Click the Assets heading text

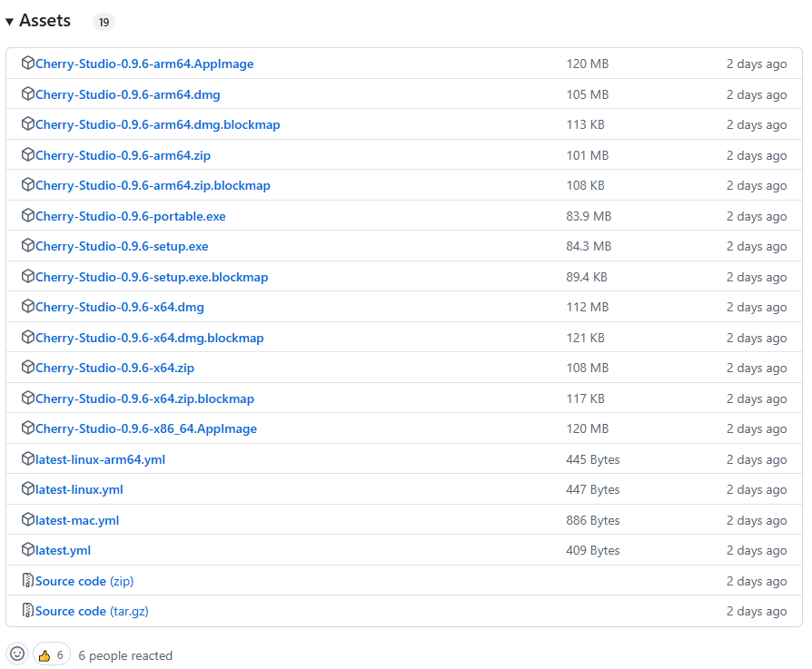coord(45,21)
